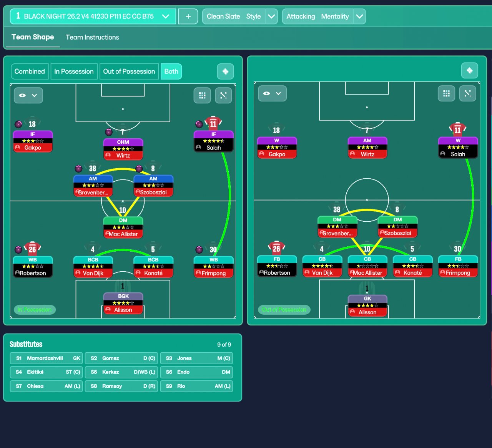Click the number 18 shirt above Gakpo's W card

[276, 130]
